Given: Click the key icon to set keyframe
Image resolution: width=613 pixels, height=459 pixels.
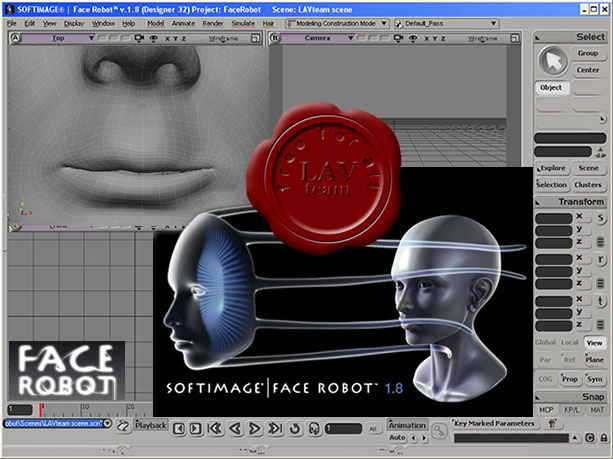Looking at the screenshot, I should coord(439,431).
